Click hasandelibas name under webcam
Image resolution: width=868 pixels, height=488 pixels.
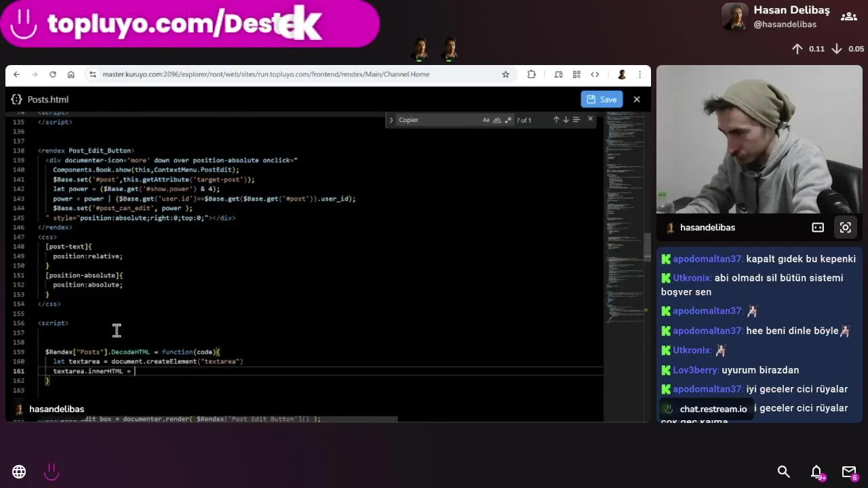click(707, 228)
